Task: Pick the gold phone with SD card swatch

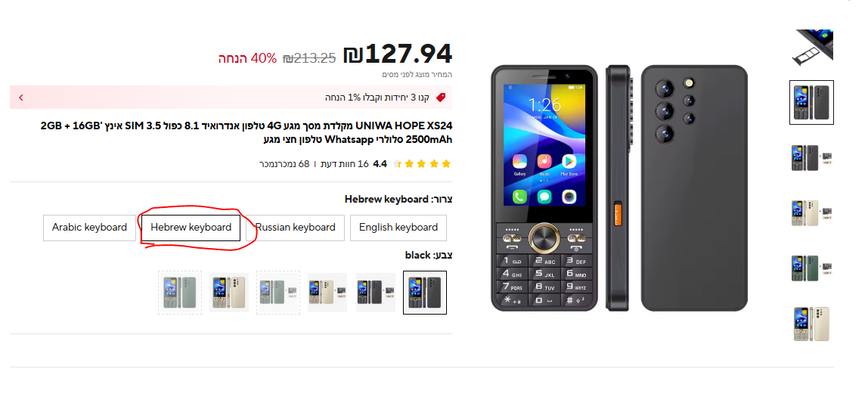Action: [x=327, y=293]
